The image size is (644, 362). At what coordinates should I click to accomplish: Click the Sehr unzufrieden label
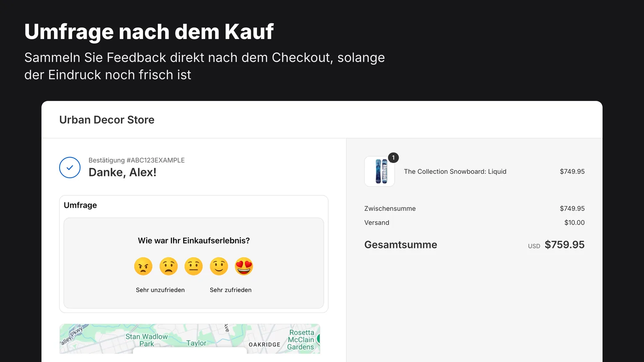(x=160, y=290)
